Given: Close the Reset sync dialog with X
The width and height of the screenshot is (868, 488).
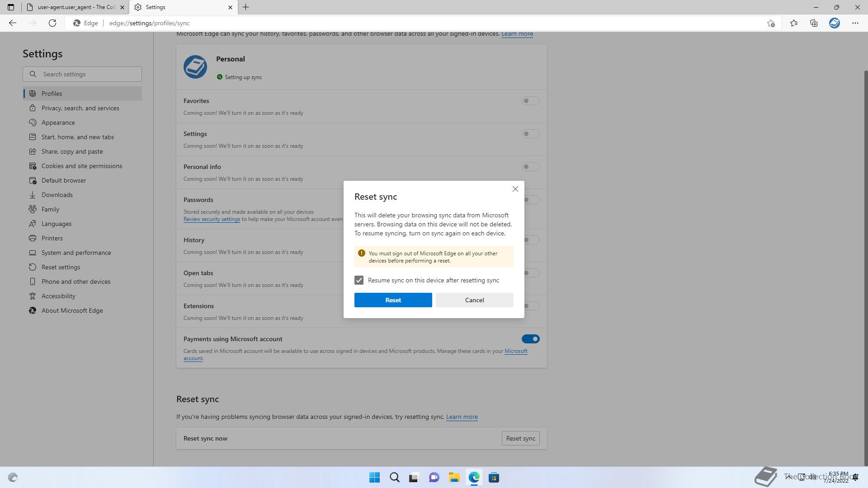Looking at the screenshot, I should pos(515,189).
